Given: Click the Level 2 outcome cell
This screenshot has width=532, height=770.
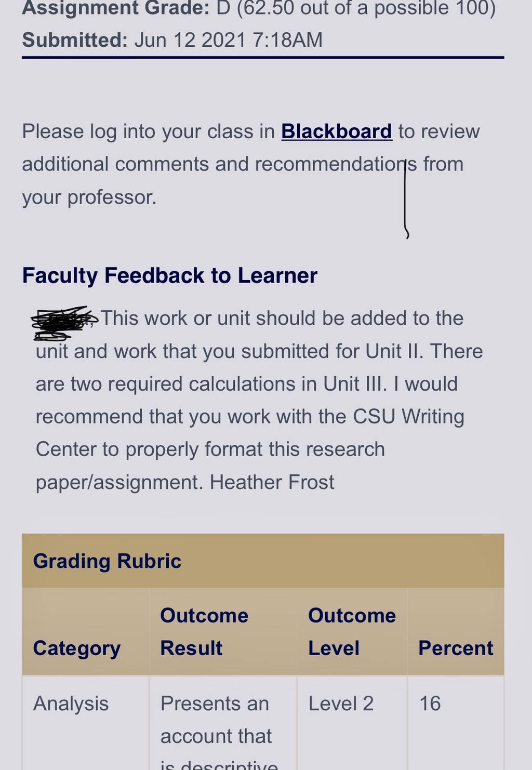Looking at the screenshot, I should point(341,703).
